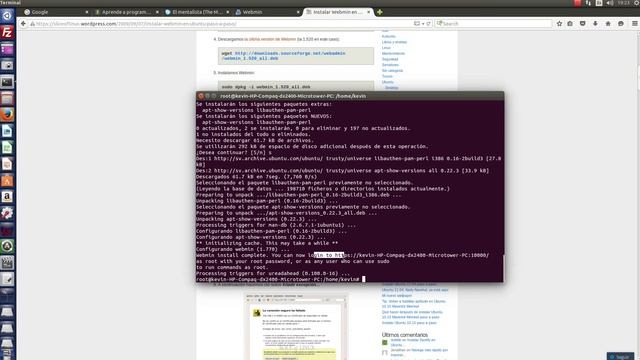
Task: Click Firefox back navigation arrow
Action: coord(23,24)
